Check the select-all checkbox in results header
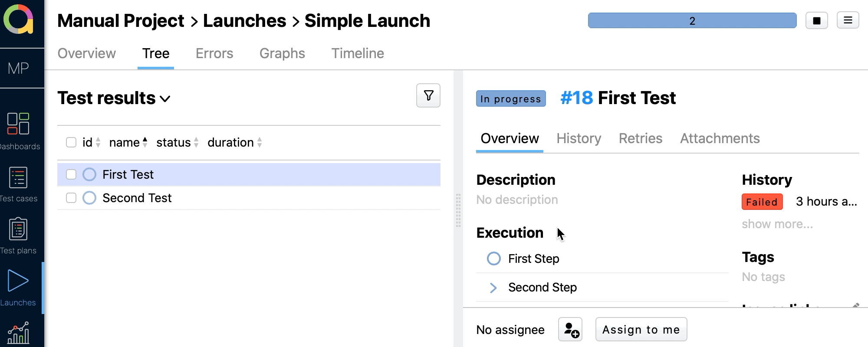The height and width of the screenshot is (347, 868). tap(71, 142)
